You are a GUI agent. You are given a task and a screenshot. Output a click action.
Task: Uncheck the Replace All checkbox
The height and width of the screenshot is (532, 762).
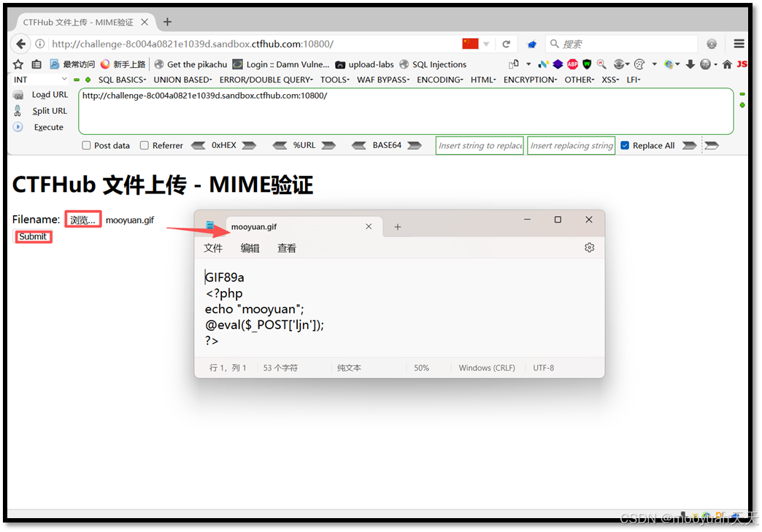625,145
